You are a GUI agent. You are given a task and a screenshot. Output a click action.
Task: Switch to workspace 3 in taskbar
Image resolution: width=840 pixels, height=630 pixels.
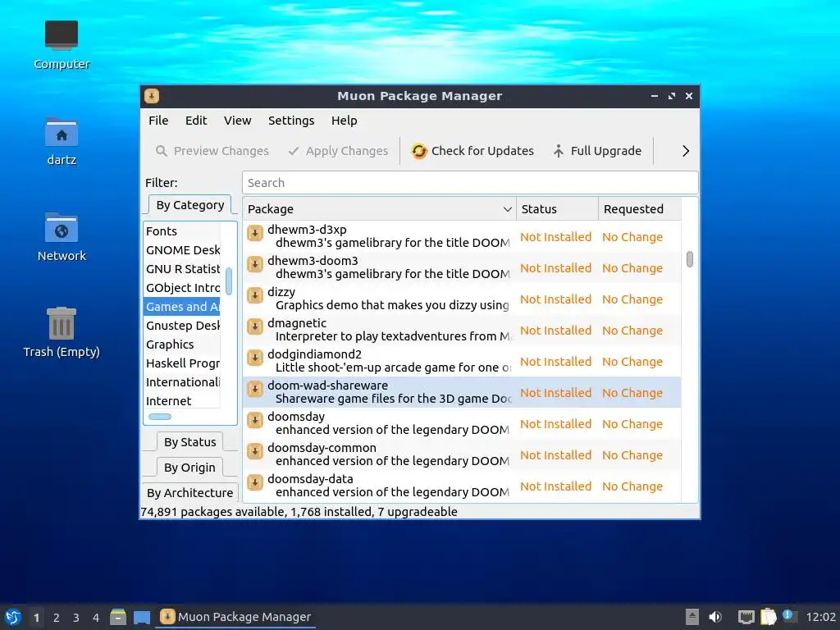pyautogui.click(x=76, y=618)
